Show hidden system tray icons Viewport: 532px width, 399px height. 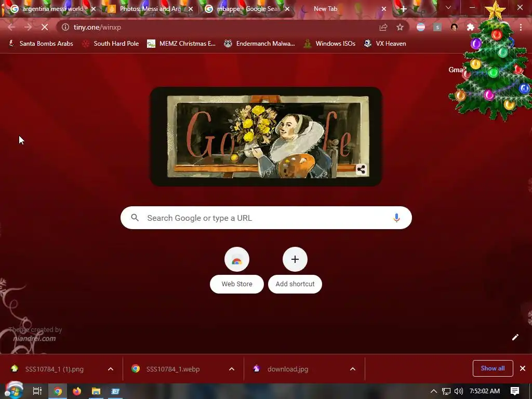[434, 391]
